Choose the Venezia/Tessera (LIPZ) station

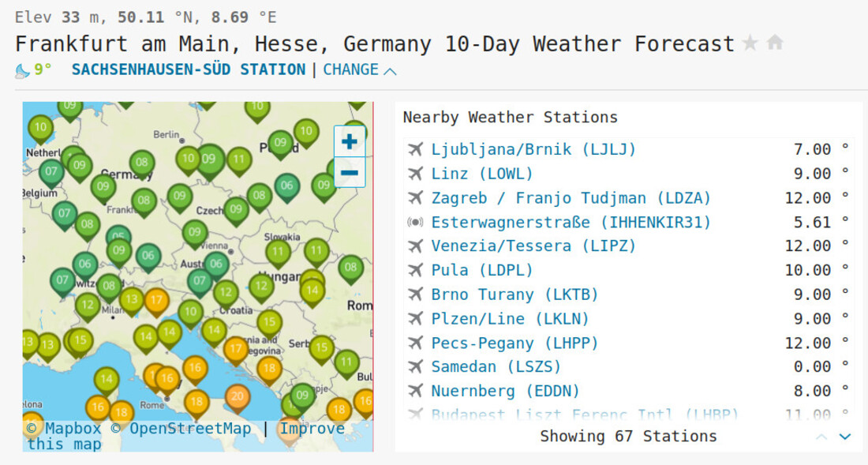[533, 246]
